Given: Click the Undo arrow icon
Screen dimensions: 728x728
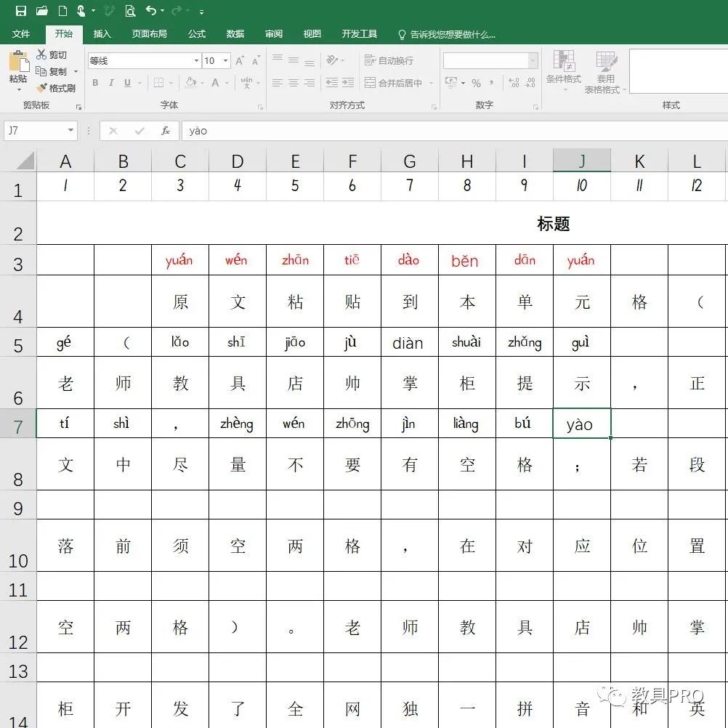Looking at the screenshot, I should point(151,10).
